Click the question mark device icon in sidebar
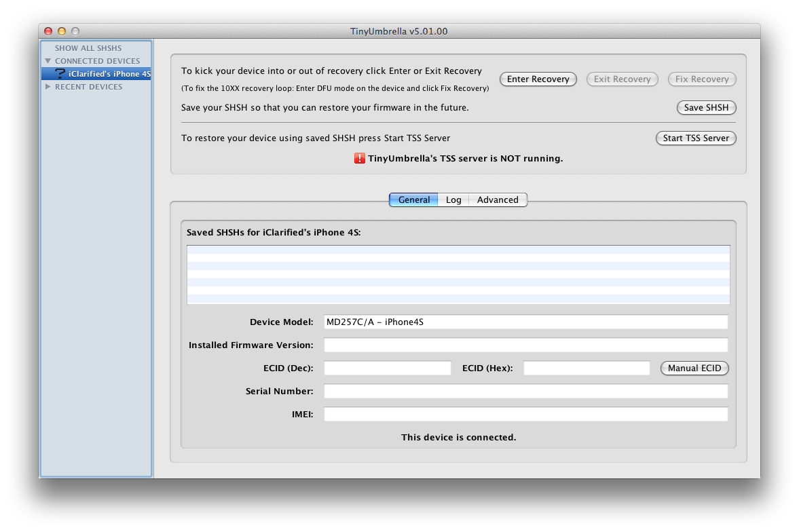 pos(60,74)
